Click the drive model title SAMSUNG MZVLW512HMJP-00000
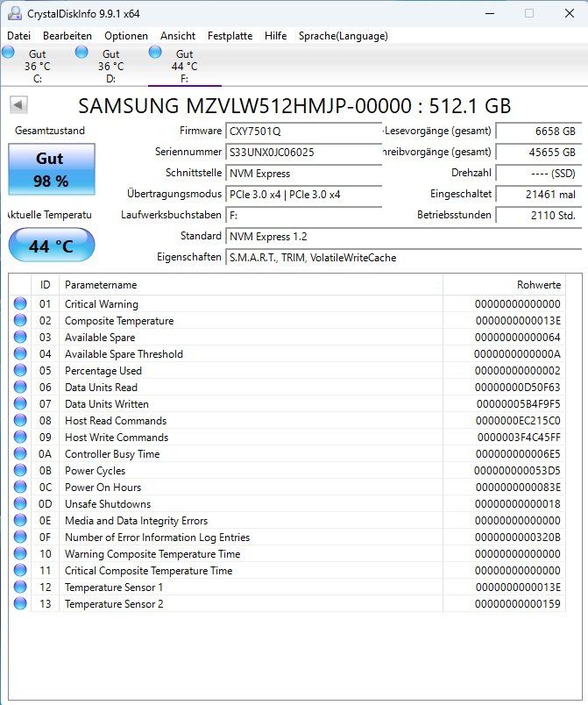The width and height of the screenshot is (588, 705). 244,106
